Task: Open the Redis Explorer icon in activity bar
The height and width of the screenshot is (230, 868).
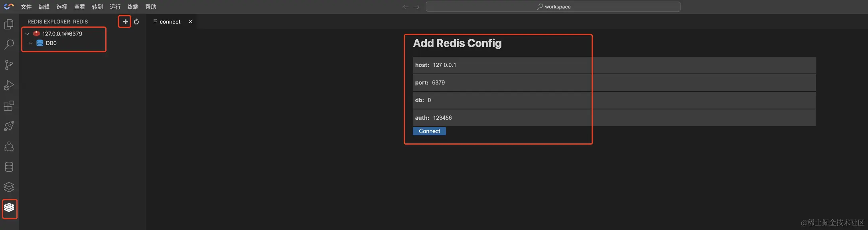Action: (9, 207)
